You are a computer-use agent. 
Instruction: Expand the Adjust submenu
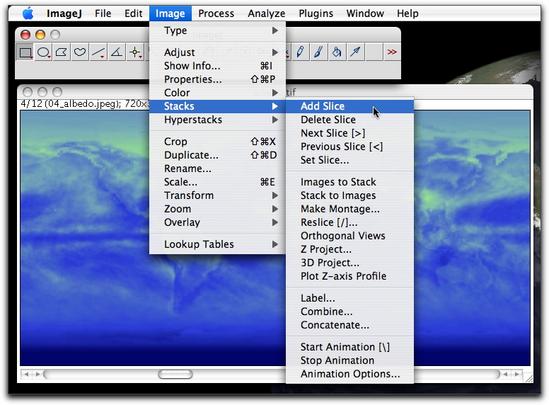217,53
